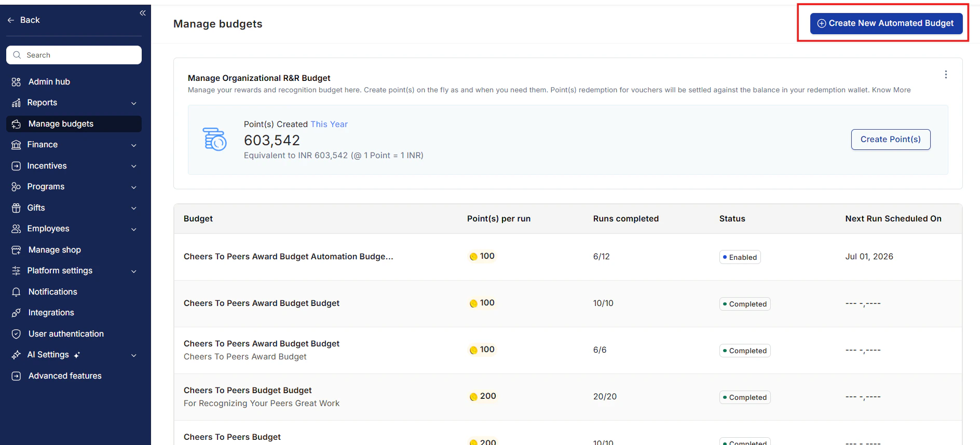Click the Runs completed column header
The height and width of the screenshot is (445, 980).
tap(626, 218)
